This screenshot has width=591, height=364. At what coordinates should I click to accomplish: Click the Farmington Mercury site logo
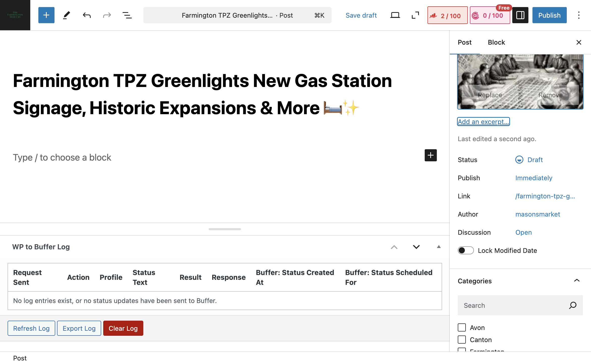pyautogui.click(x=15, y=15)
